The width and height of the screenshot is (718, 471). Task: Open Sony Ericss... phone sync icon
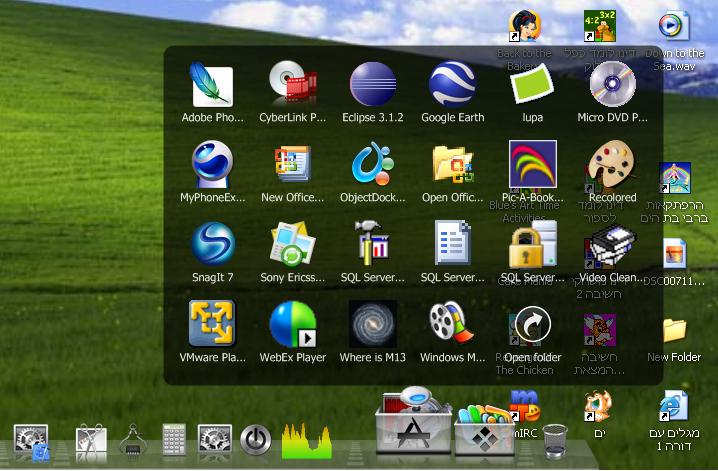[x=293, y=244]
